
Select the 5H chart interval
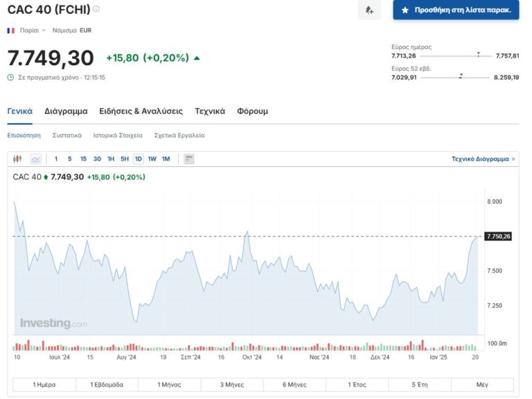[x=125, y=159]
